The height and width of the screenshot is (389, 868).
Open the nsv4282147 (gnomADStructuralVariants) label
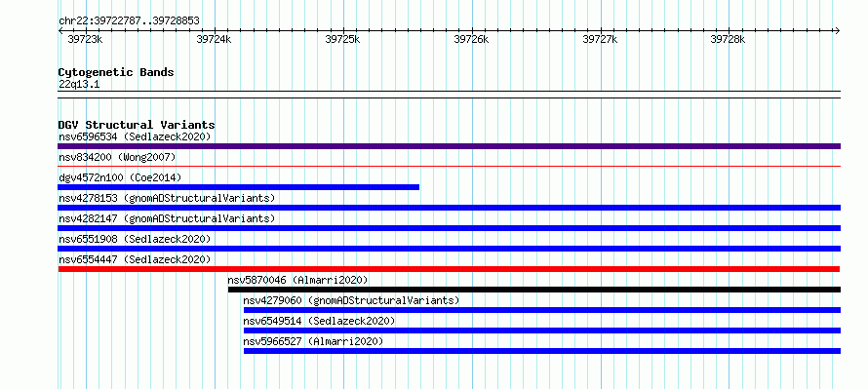(167, 218)
